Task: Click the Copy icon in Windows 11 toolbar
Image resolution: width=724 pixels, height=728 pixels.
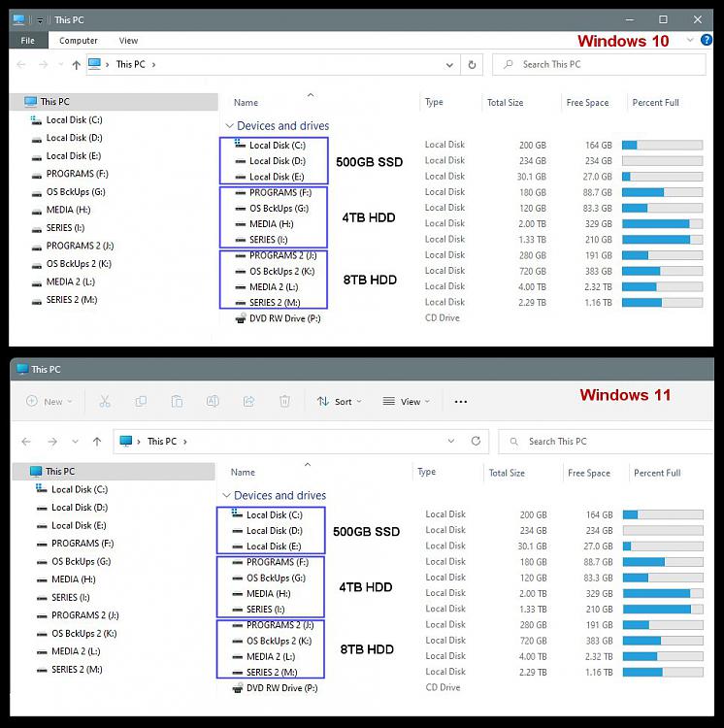Action: point(141,402)
